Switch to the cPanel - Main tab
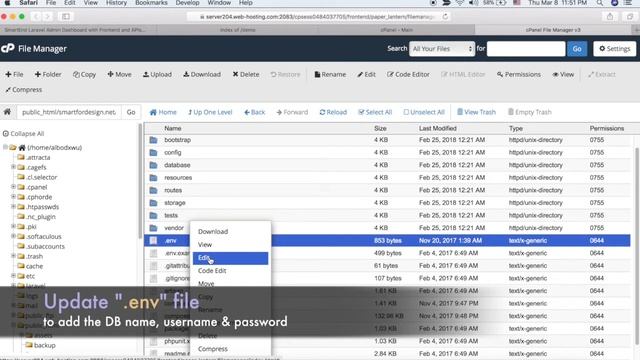640x360 pixels. click(396, 30)
